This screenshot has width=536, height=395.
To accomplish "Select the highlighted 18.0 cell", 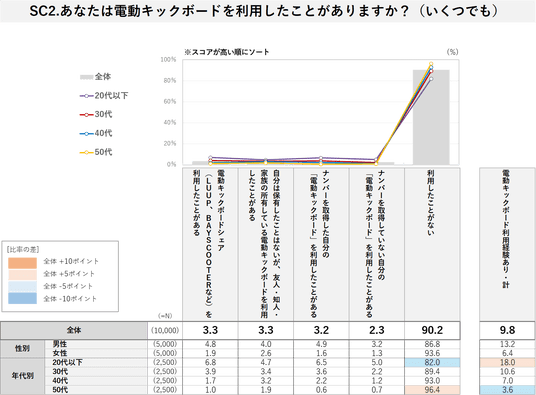I will click(x=507, y=363).
